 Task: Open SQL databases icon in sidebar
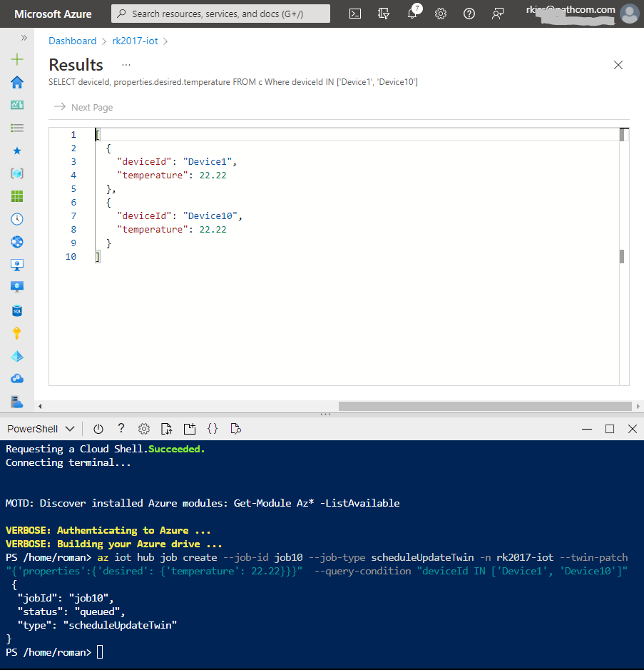[17, 310]
